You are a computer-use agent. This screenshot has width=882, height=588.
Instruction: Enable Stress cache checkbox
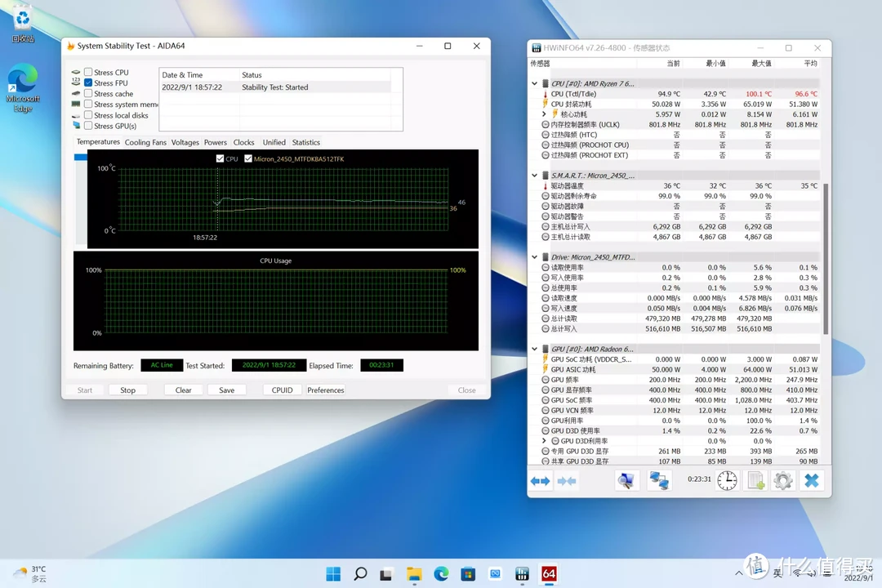coord(88,93)
